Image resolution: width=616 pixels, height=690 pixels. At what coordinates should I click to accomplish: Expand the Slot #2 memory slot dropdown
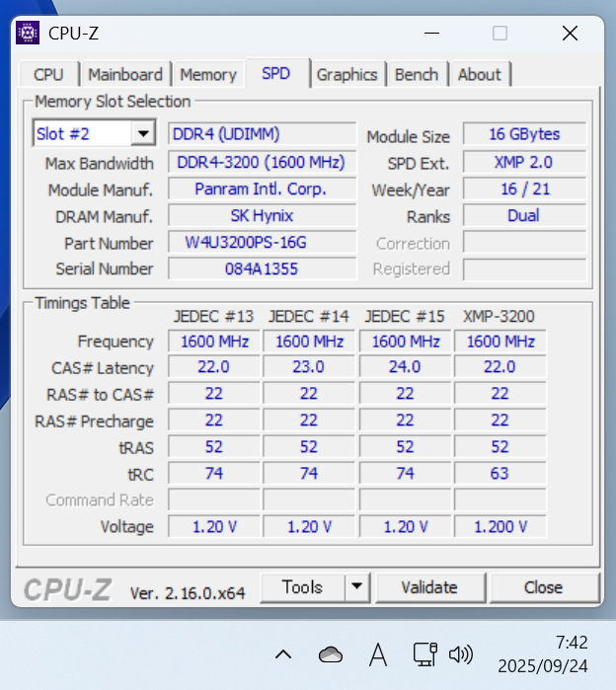143,133
